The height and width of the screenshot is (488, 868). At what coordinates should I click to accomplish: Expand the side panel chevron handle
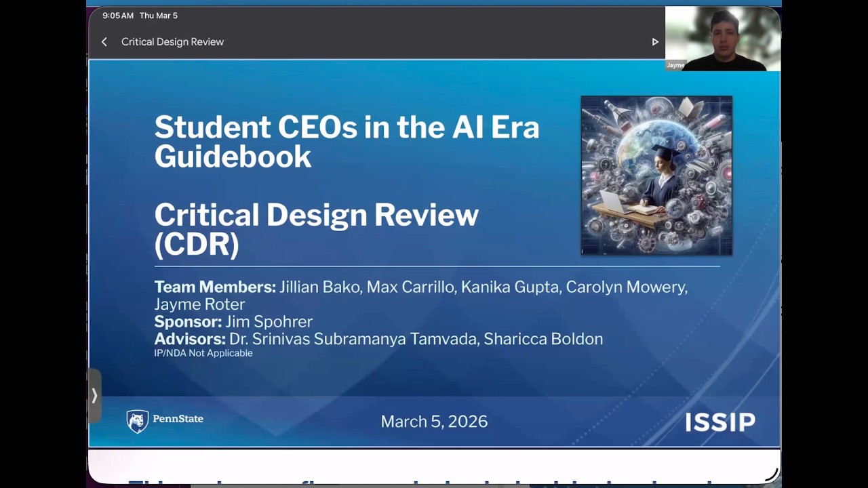[x=94, y=395]
